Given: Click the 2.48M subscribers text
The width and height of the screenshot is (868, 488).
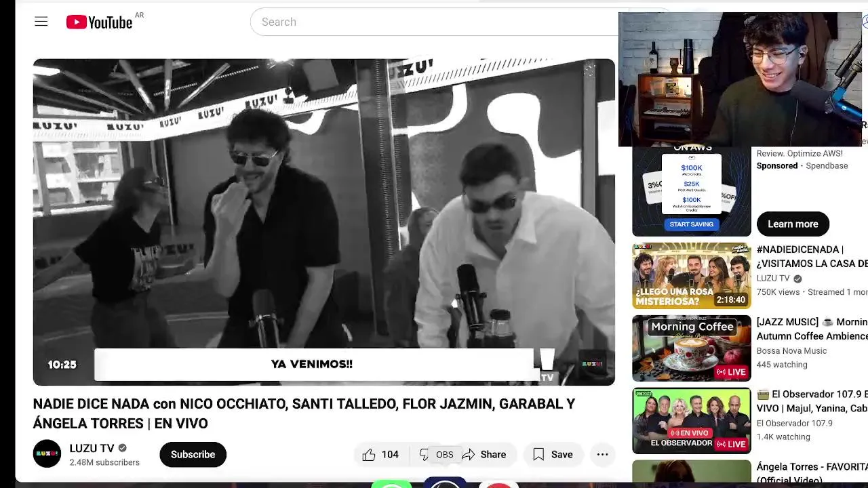Looking at the screenshot, I should click(x=104, y=462).
